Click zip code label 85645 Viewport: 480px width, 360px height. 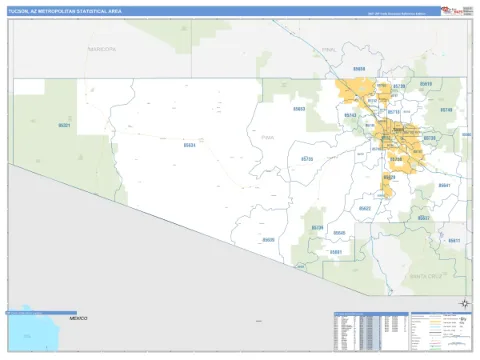[339, 233]
